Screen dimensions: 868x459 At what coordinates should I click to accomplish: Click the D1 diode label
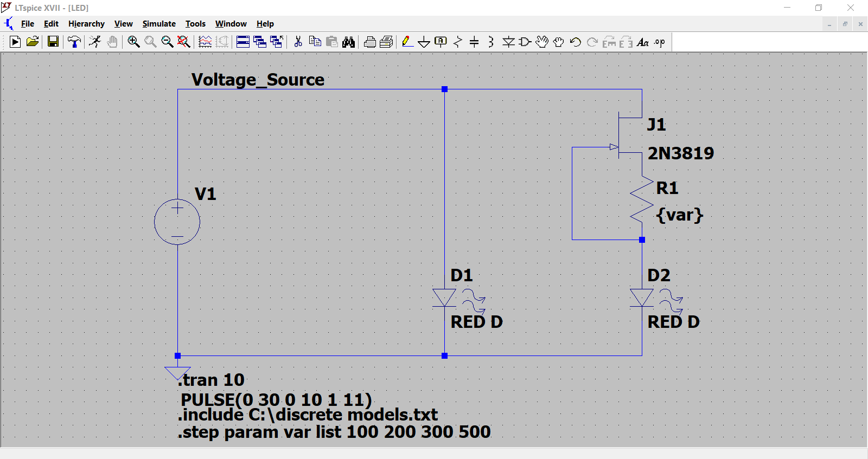(462, 275)
